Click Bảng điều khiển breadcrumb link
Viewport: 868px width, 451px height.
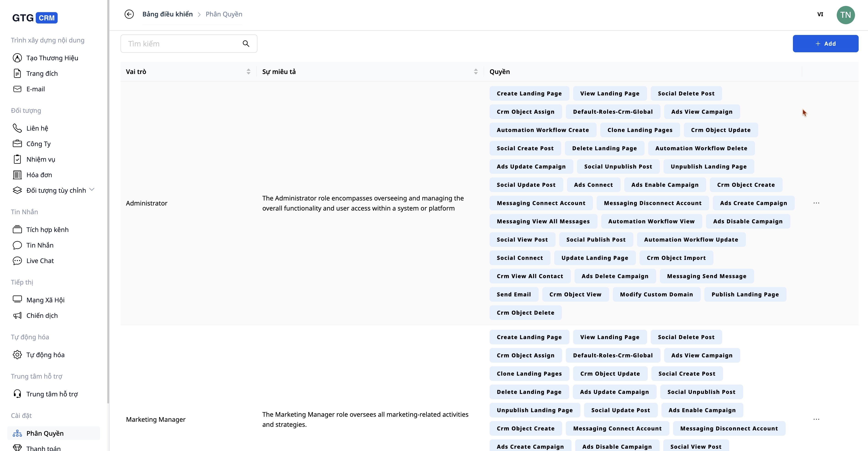(168, 14)
